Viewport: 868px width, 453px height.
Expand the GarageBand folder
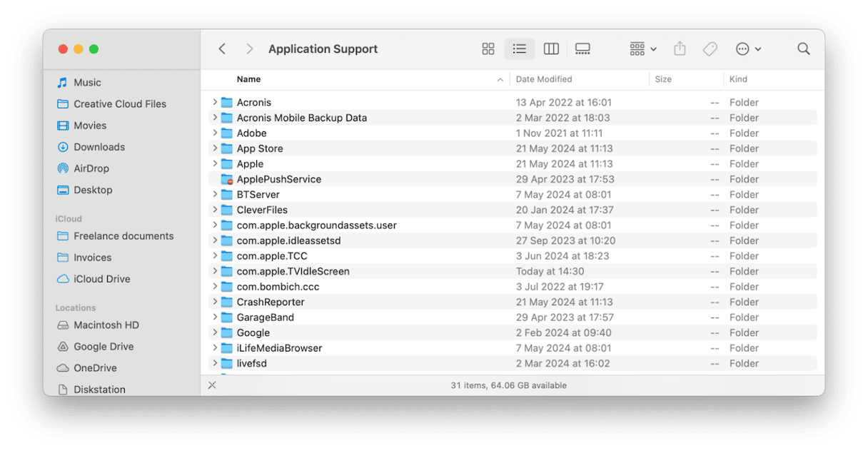(215, 317)
